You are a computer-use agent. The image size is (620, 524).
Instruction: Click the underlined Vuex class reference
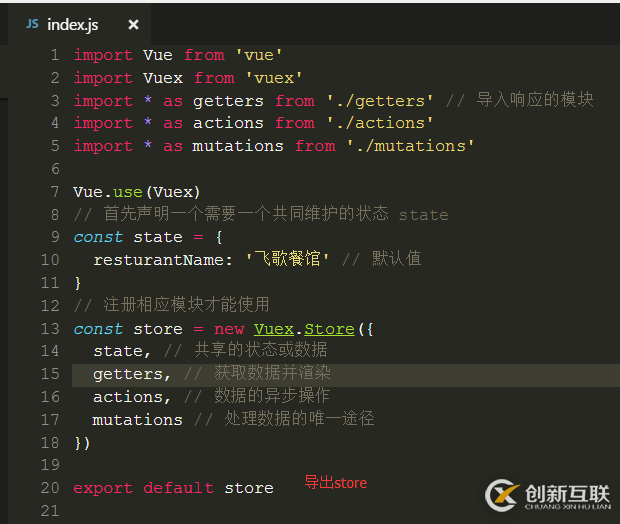pos(274,329)
